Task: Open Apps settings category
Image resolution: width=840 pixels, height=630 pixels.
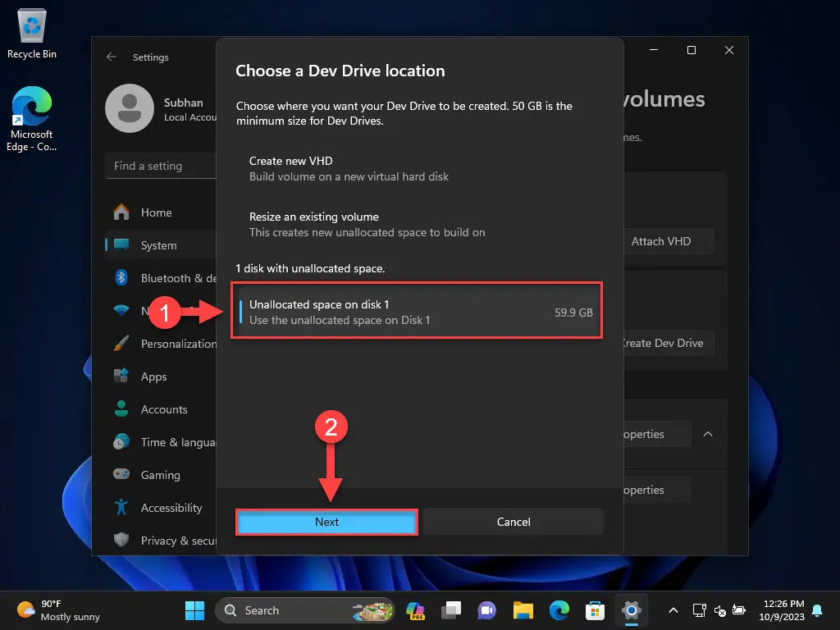Action: pyautogui.click(x=161, y=377)
